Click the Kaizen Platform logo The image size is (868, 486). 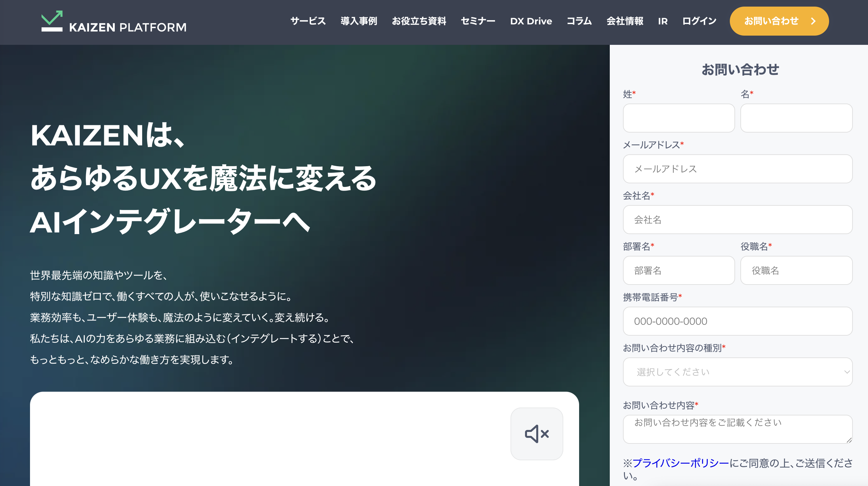(113, 21)
